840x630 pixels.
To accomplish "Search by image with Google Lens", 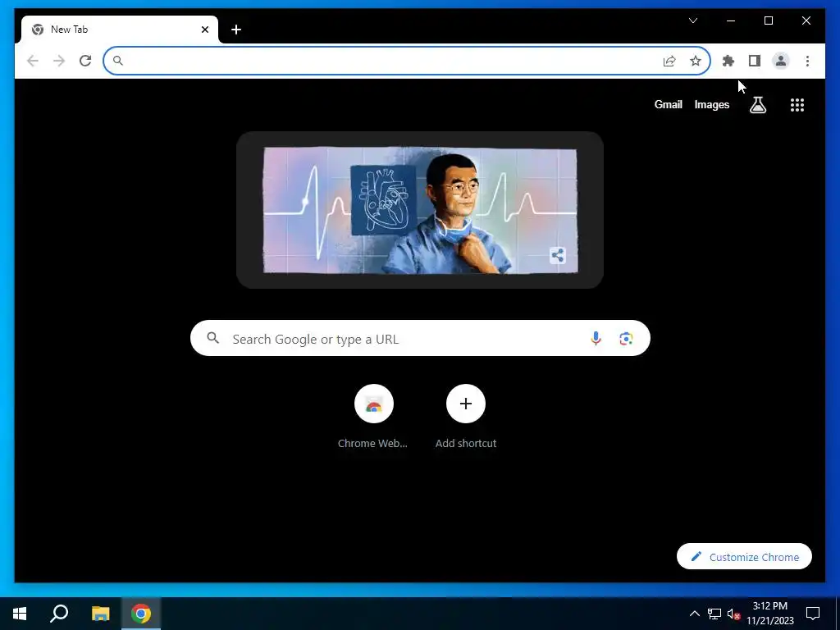I will [x=626, y=339].
